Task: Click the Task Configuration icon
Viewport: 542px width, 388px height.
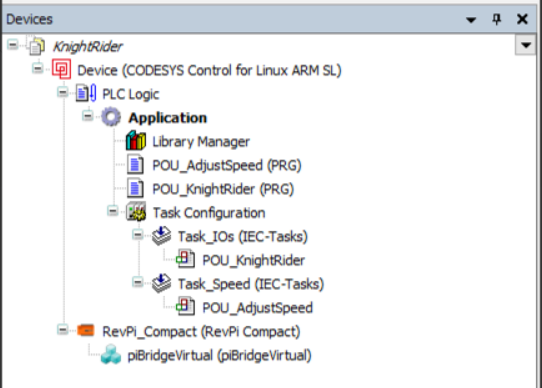Action: click(136, 212)
